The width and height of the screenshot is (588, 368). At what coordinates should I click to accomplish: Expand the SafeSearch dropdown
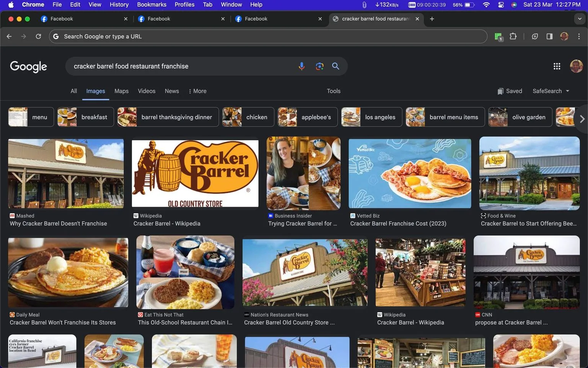pos(551,91)
